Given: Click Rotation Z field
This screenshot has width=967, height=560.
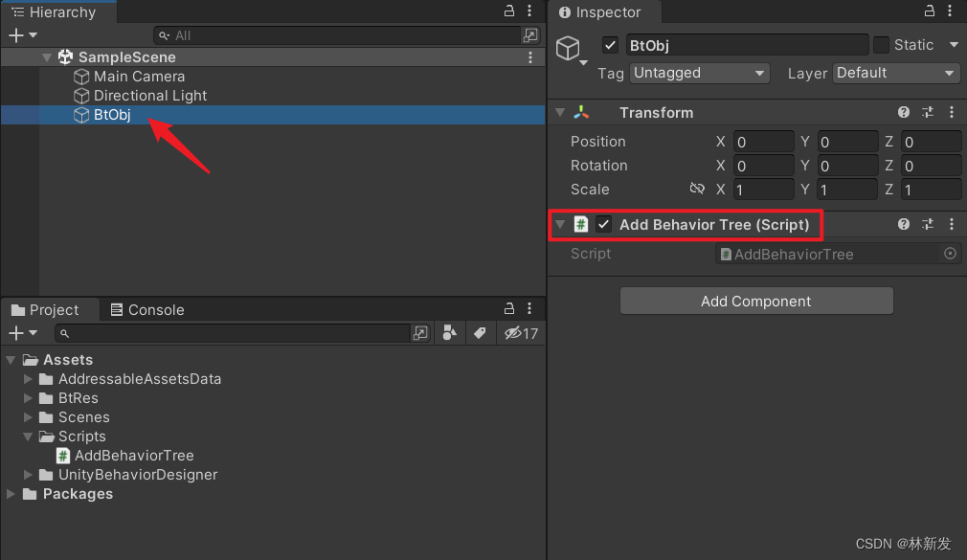Looking at the screenshot, I should 931,166.
